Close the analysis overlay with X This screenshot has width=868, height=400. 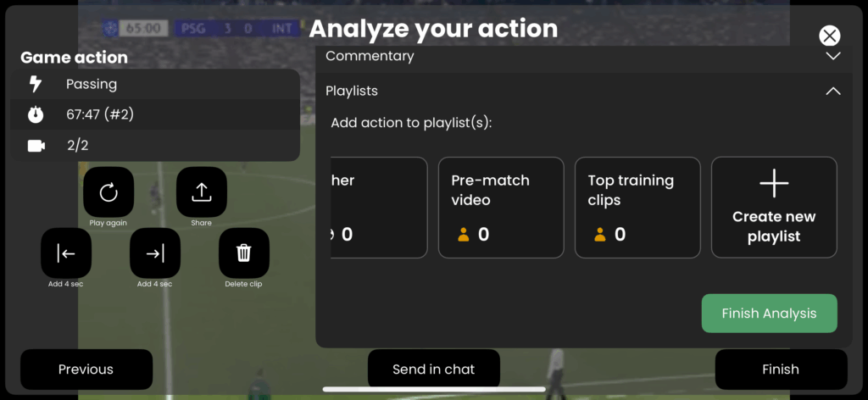830,36
